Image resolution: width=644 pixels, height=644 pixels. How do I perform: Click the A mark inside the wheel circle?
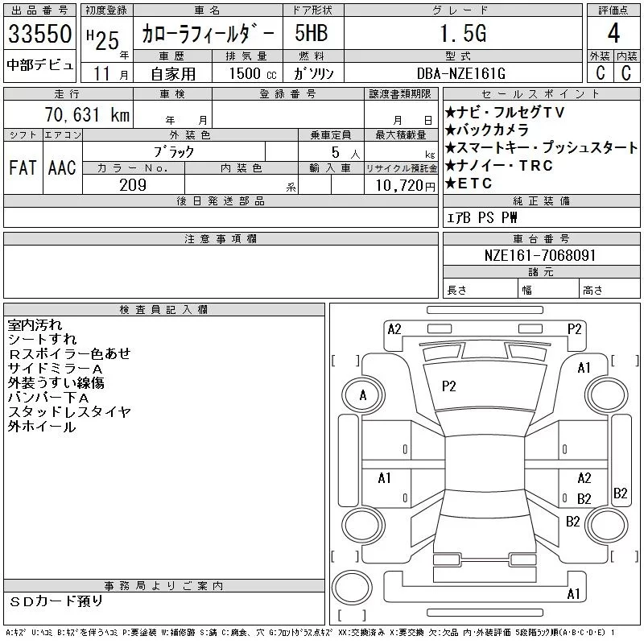pyautogui.click(x=363, y=395)
